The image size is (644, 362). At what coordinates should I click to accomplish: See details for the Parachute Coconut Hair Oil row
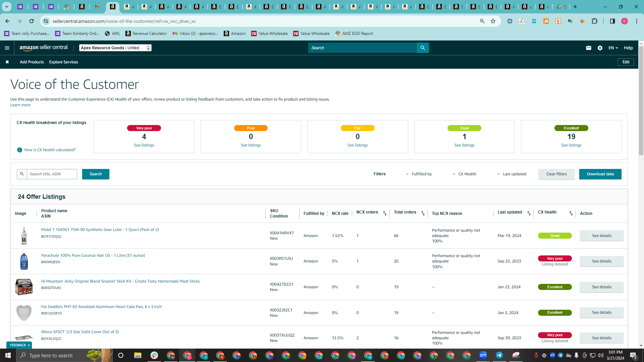click(602, 261)
